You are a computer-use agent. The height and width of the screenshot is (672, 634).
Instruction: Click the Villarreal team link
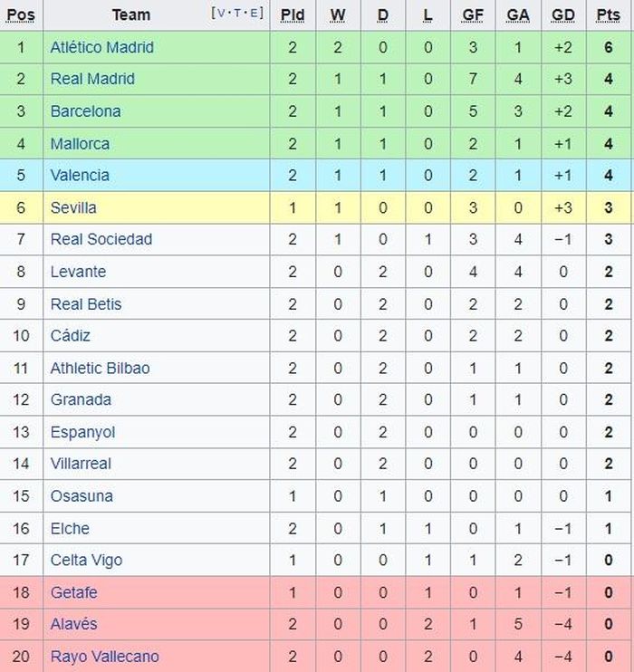point(81,464)
